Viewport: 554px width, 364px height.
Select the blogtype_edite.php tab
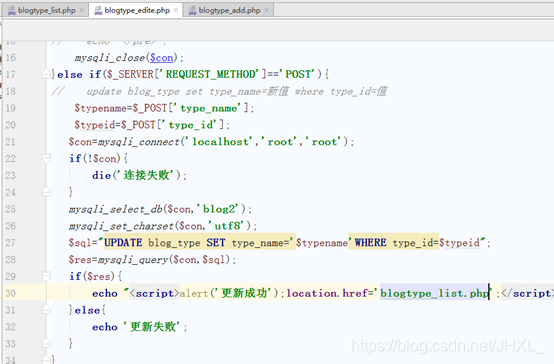(137, 10)
